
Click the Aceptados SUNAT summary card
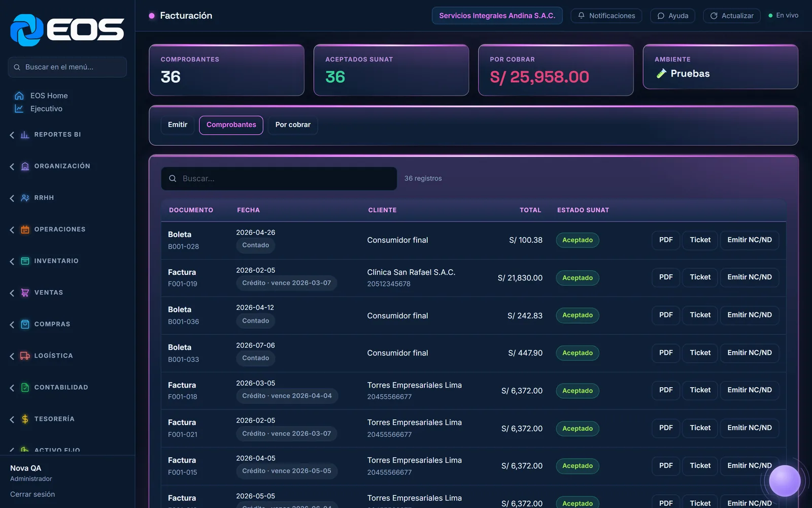tap(391, 70)
